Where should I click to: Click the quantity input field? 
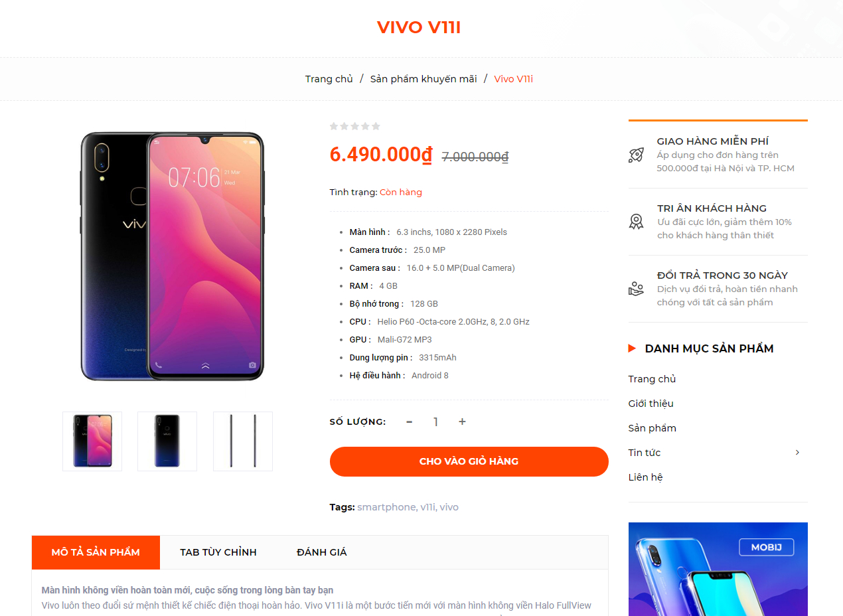pyautogui.click(x=435, y=422)
